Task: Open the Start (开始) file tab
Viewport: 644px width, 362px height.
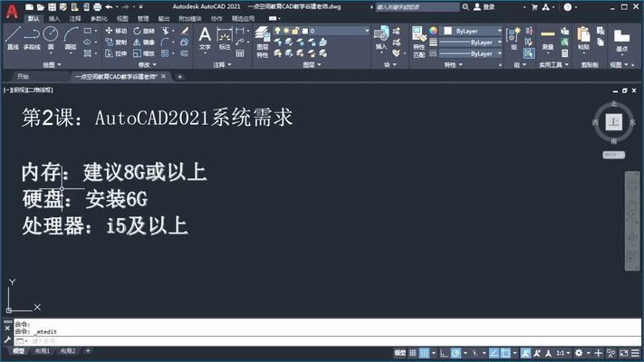Action: [x=23, y=76]
